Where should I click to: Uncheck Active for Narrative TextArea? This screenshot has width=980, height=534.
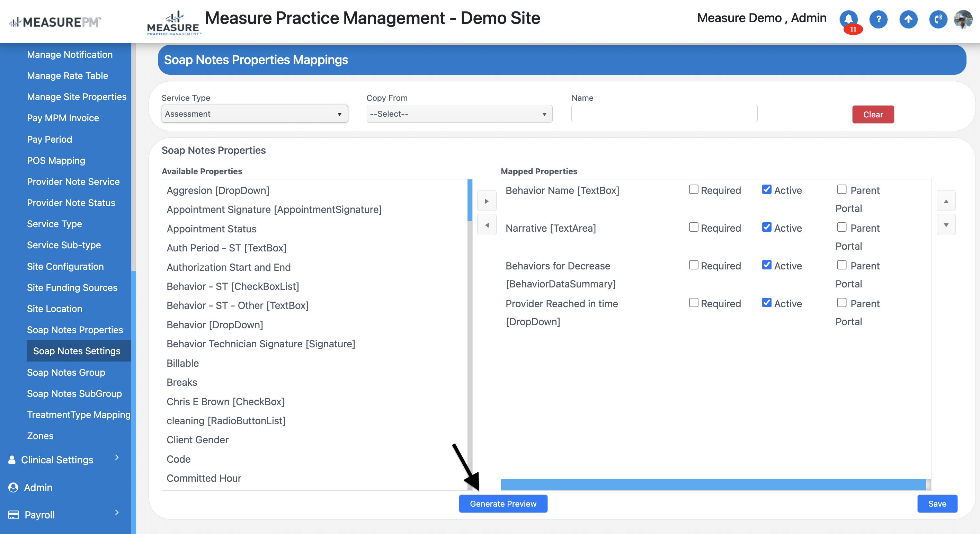(767, 227)
